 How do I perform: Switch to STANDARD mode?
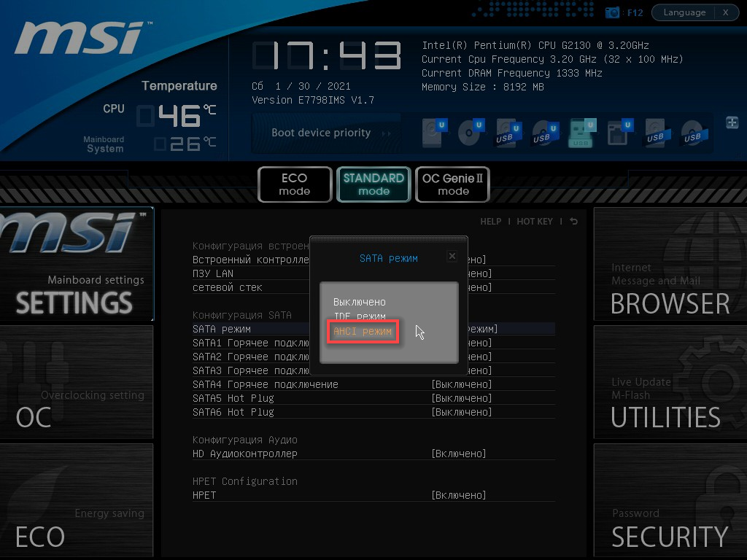pyautogui.click(x=373, y=184)
